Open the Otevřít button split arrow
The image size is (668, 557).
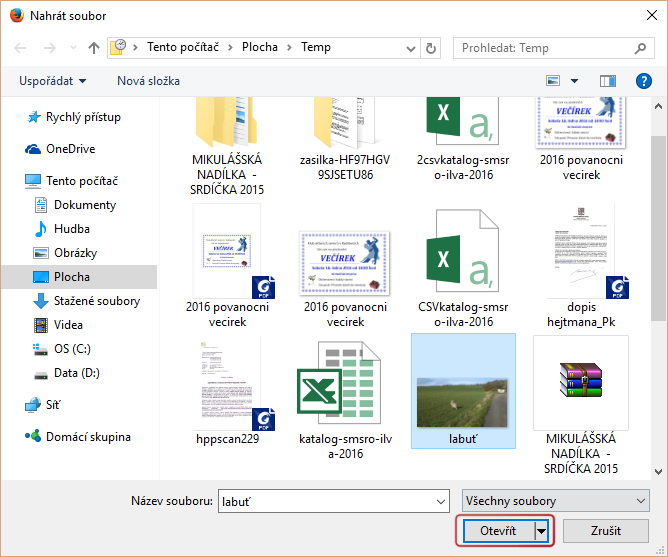pos(543,531)
